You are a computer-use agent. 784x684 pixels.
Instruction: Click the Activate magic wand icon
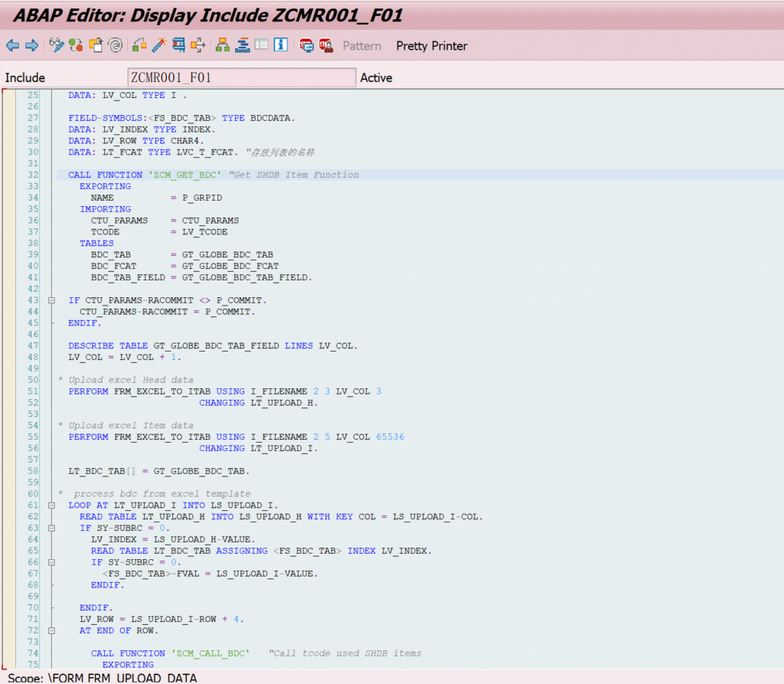pos(158,46)
